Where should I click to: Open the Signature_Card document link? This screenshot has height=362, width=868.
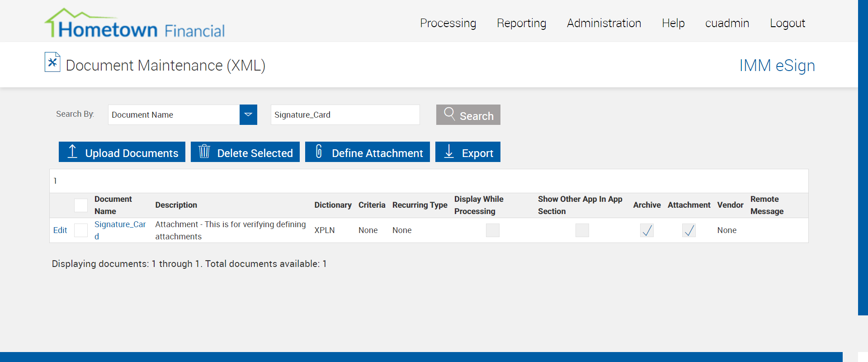[x=120, y=225]
